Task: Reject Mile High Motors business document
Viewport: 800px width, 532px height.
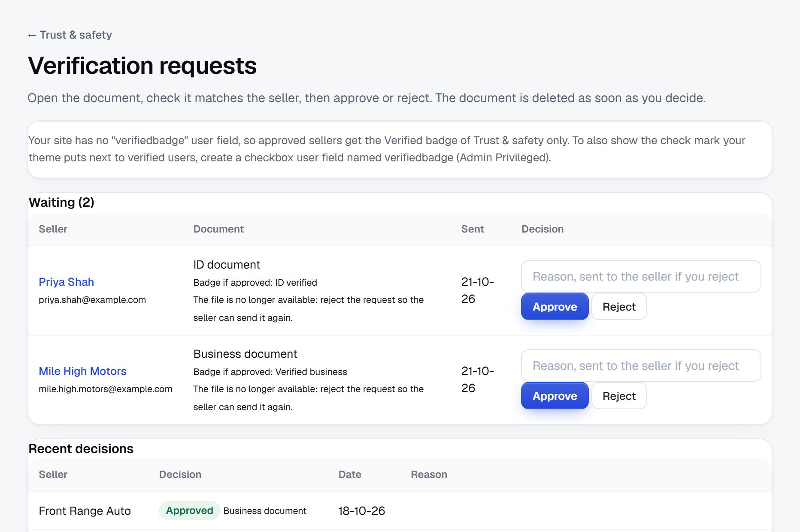Action: (x=619, y=396)
